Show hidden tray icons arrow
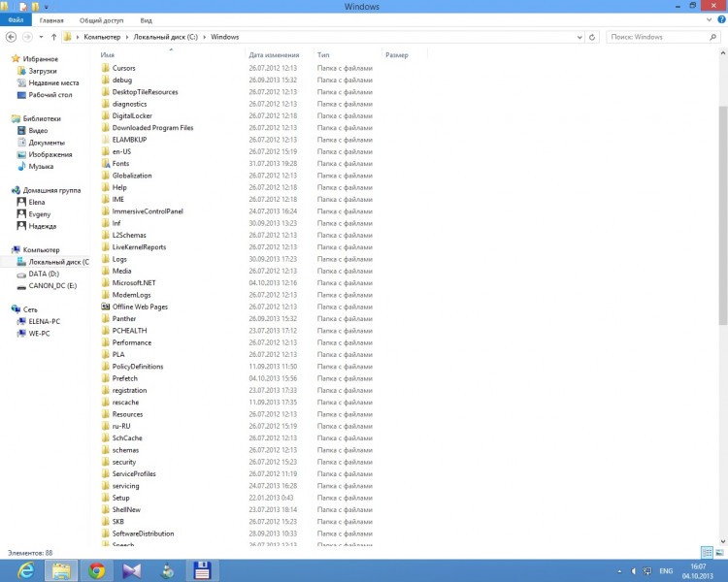 (x=619, y=571)
